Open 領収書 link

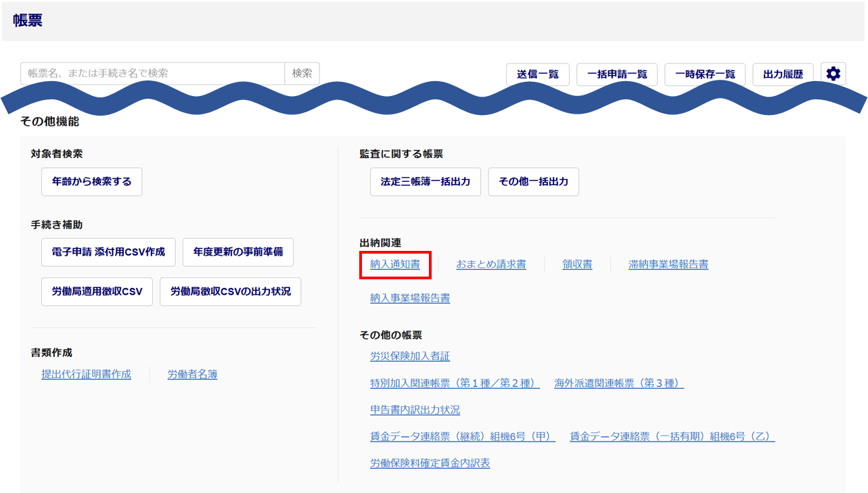(x=577, y=264)
